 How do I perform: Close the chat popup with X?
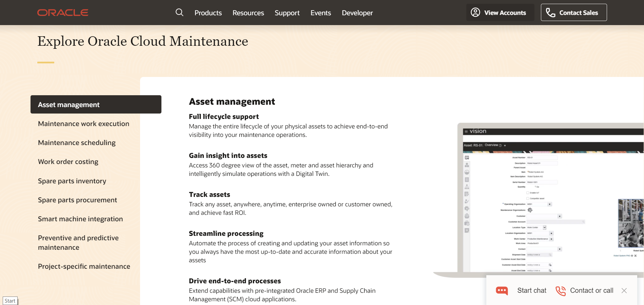[x=624, y=290]
